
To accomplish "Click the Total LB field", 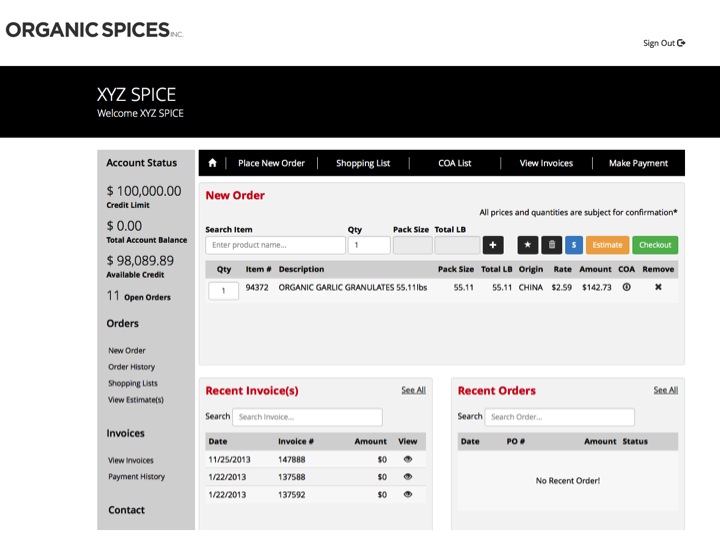I will coord(457,245).
